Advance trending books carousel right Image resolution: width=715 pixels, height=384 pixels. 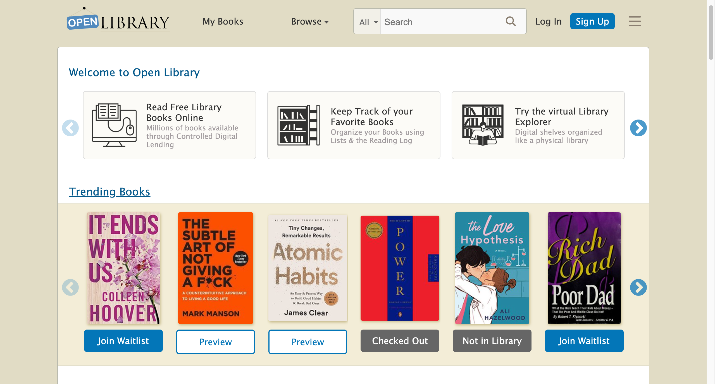(638, 287)
